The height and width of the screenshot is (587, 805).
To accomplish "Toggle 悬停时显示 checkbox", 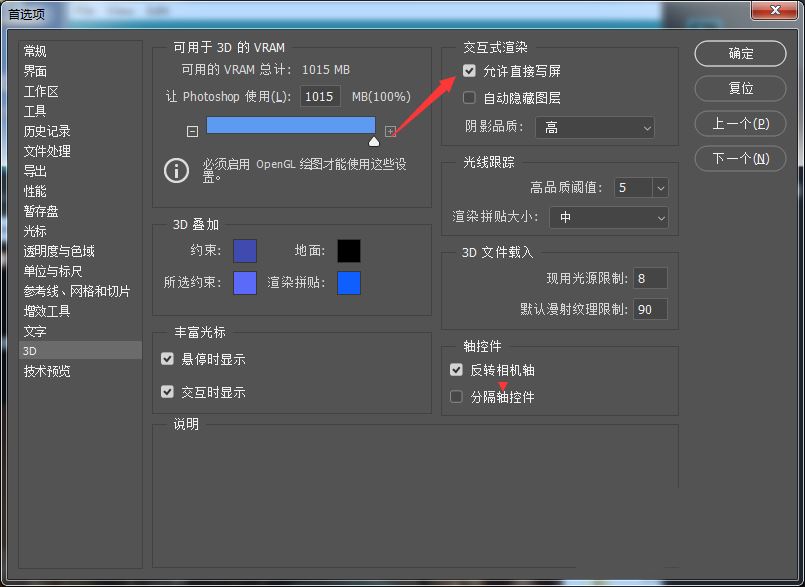I will coord(167,358).
